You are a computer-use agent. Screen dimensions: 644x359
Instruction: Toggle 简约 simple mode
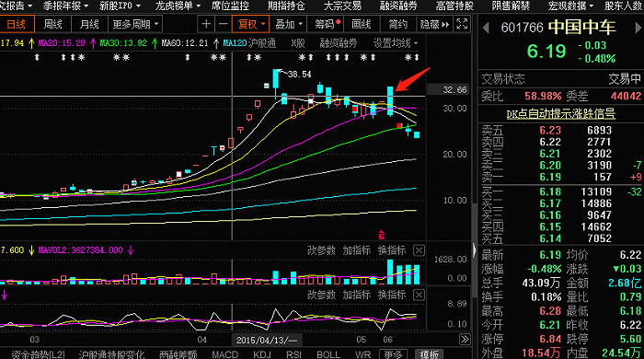tap(397, 24)
